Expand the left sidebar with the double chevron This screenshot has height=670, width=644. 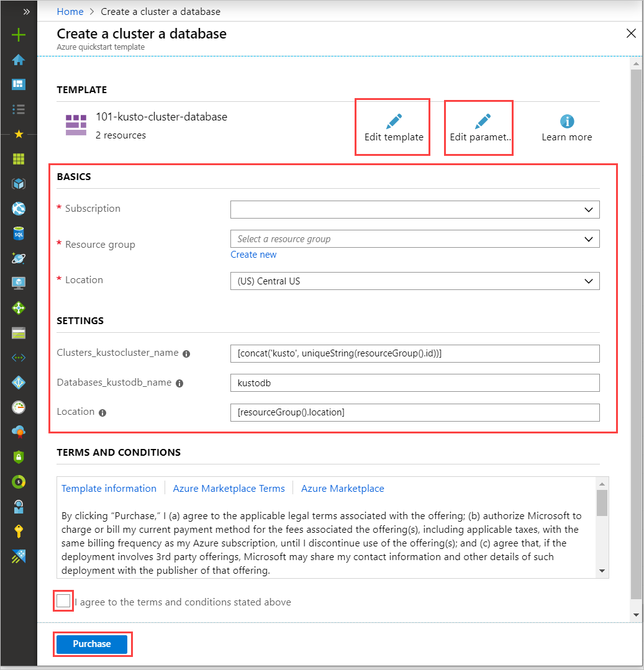[26, 12]
